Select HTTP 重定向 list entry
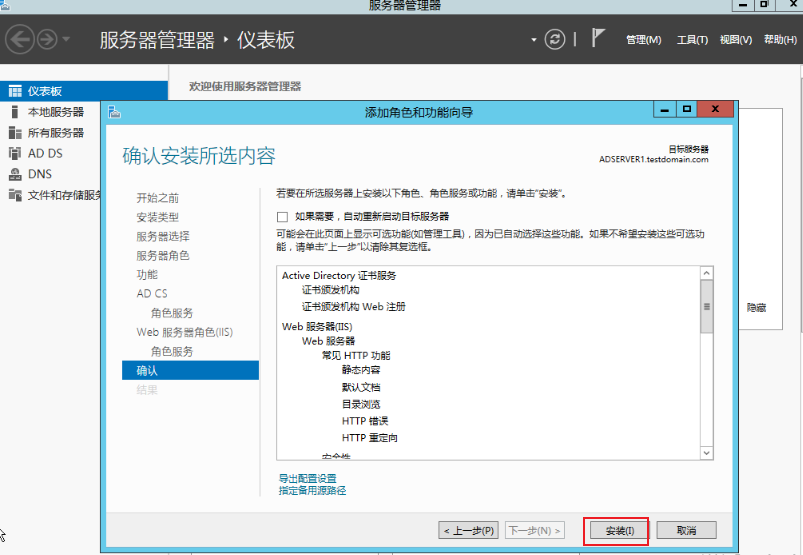Image resolution: width=803 pixels, height=555 pixels. [x=370, y=438]
